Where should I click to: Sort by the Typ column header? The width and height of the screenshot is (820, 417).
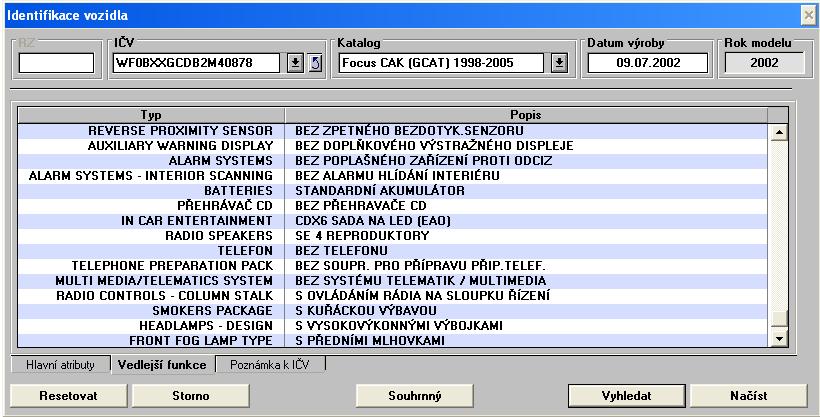point(151,115)
